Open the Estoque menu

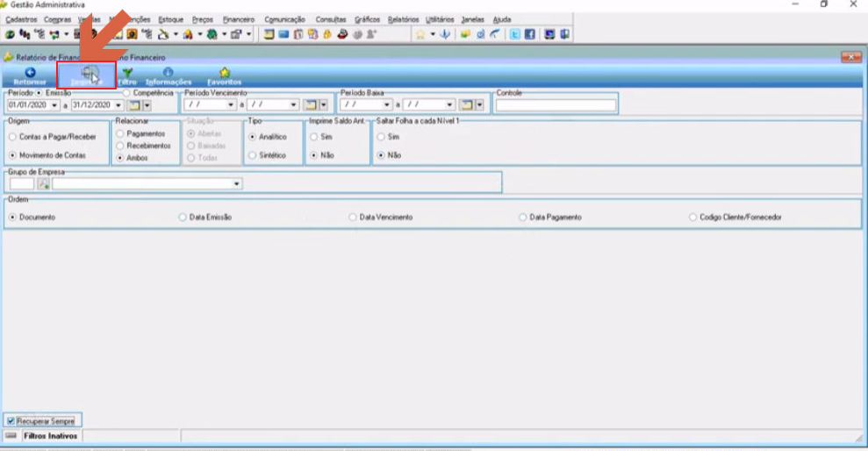[x=170, y=19]
